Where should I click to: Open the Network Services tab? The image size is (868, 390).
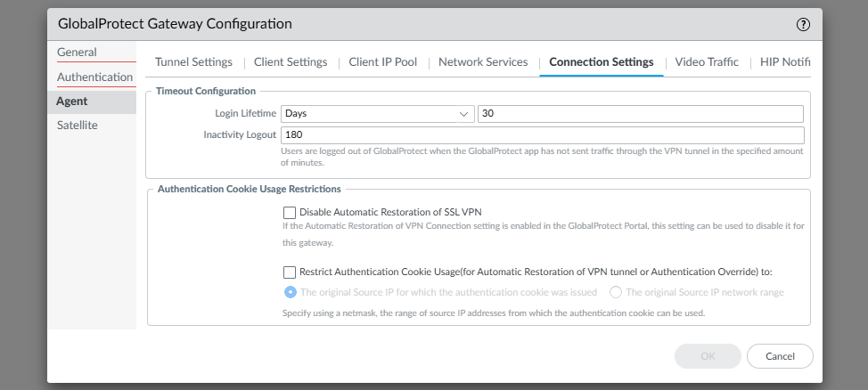tap(483, 62)
